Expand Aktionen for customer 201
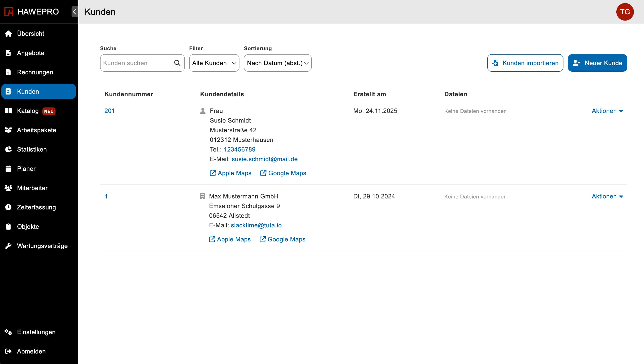Image resolution: width=644 pixels, height=364 pixels. click(607, 111)
